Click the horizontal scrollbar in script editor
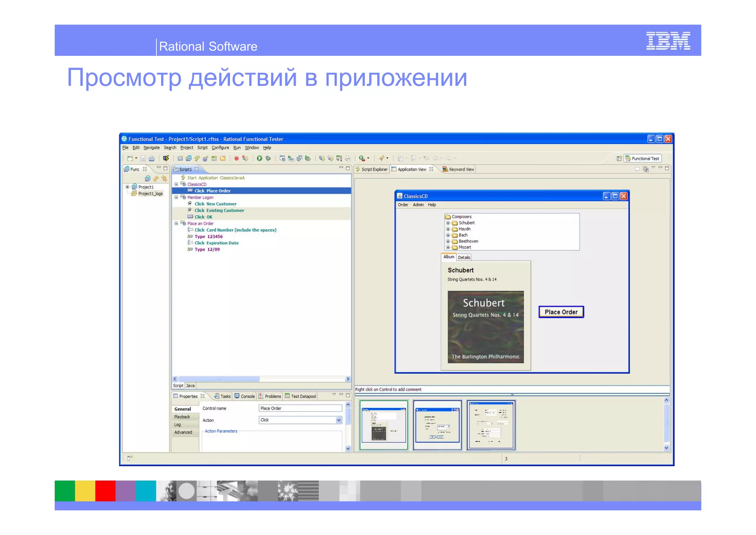This screenshot has width=756, height=535. click(x=219, y=379)
